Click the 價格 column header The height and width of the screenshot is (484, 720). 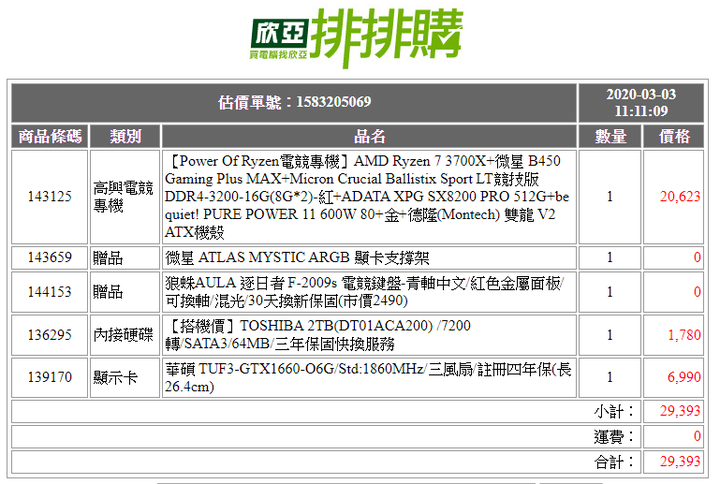point(674,136)
